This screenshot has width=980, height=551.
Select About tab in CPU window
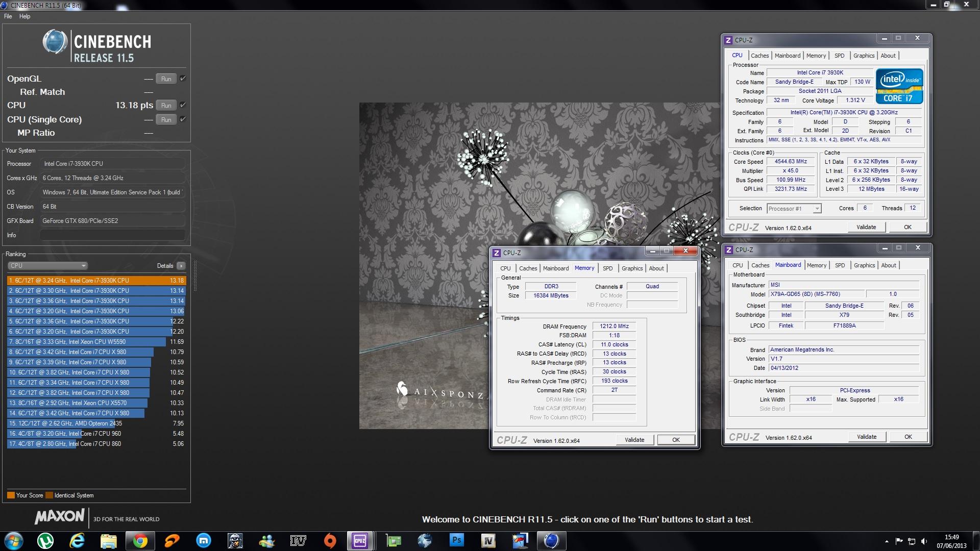pos(888,56)
